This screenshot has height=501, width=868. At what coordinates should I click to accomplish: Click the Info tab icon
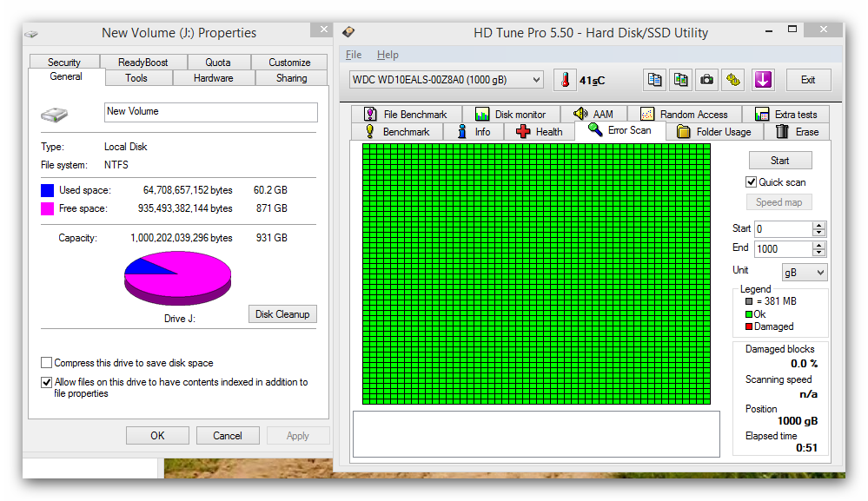[x=461, y=131]
